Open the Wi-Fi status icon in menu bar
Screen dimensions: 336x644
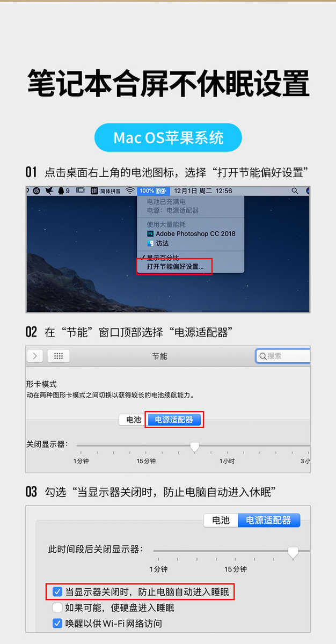(x=130, y=191)
